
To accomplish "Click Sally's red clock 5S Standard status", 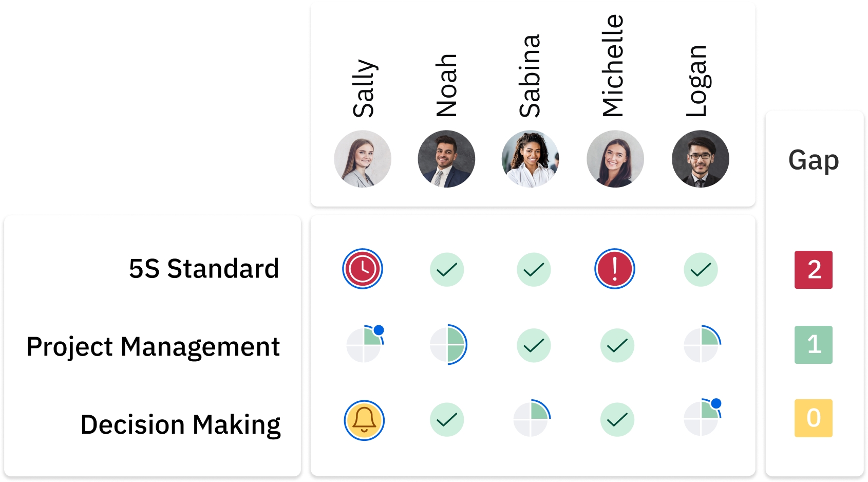I will [x=363, y=269].
